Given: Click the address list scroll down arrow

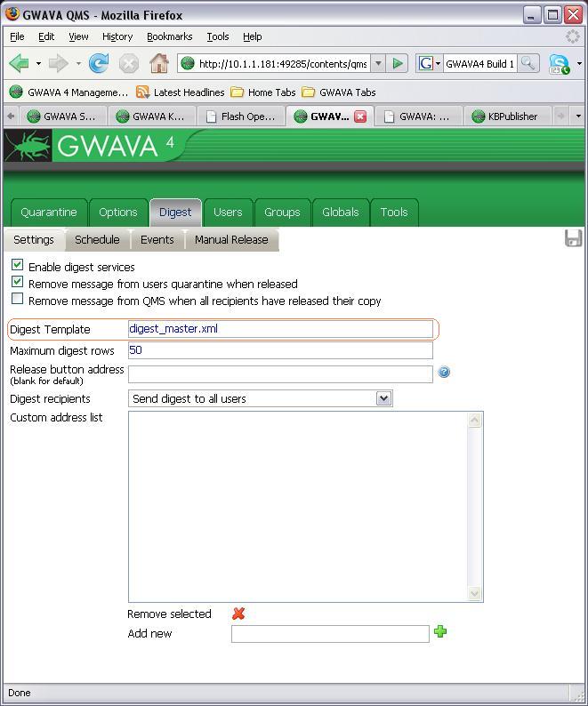Looking at the screenshot, I should pos(474,593).
